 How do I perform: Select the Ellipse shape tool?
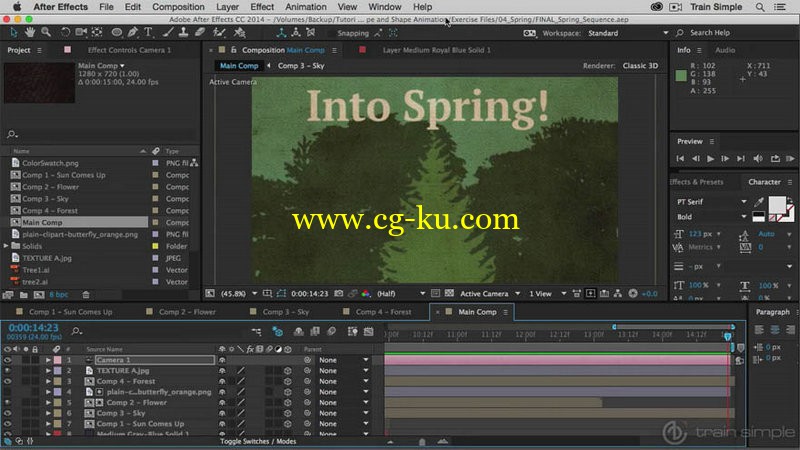pos(117,33)
